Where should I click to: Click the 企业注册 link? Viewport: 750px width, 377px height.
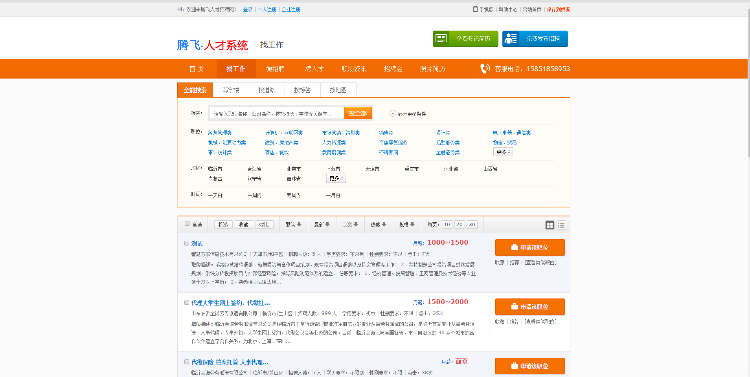point(291,9)
